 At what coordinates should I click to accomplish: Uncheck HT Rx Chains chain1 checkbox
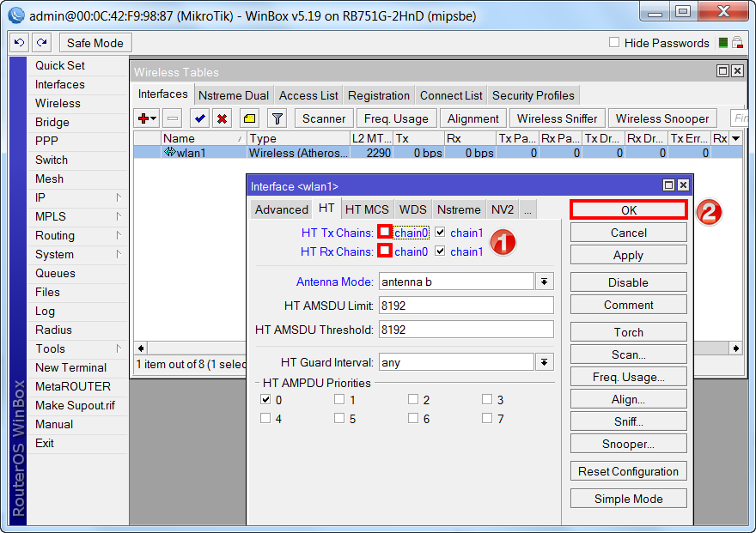tap(440, 251)
